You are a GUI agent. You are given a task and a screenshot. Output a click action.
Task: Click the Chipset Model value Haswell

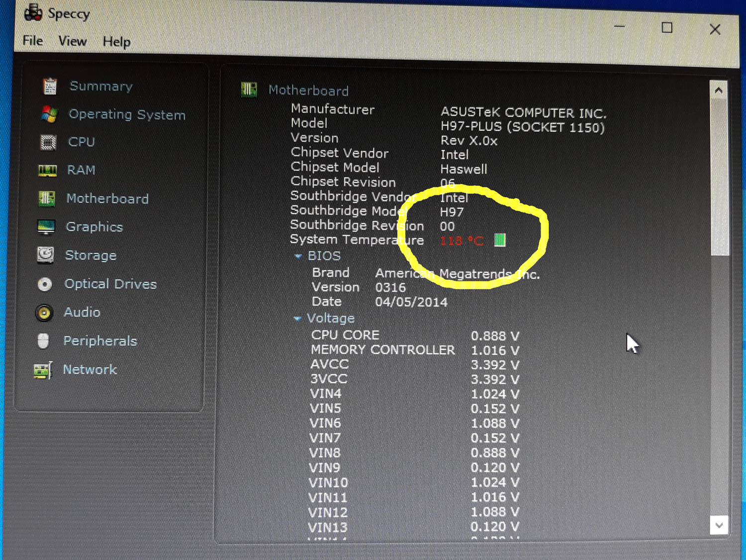[x=464, y=169]
